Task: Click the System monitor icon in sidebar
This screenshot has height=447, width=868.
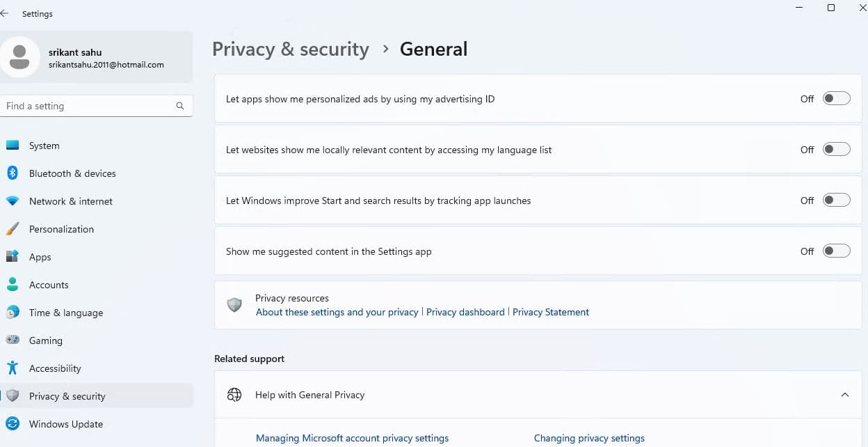Action: pos(13,146)
